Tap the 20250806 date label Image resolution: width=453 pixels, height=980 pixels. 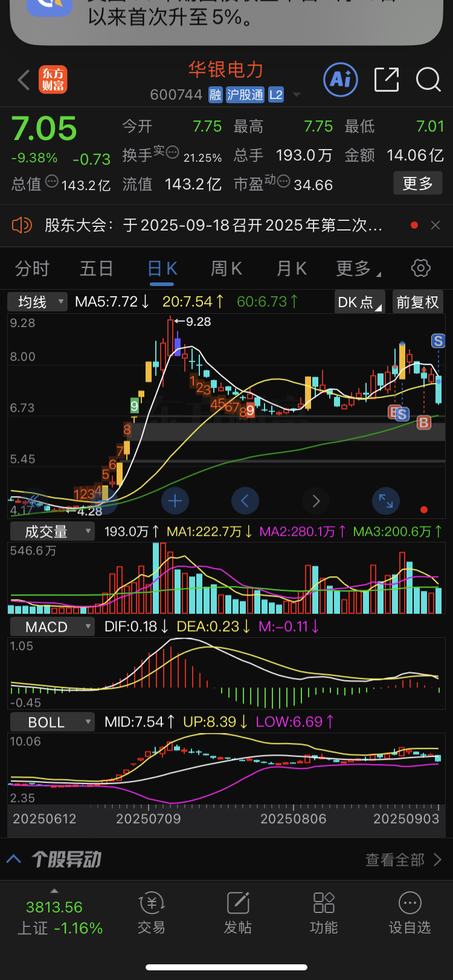tap(294, 819)
